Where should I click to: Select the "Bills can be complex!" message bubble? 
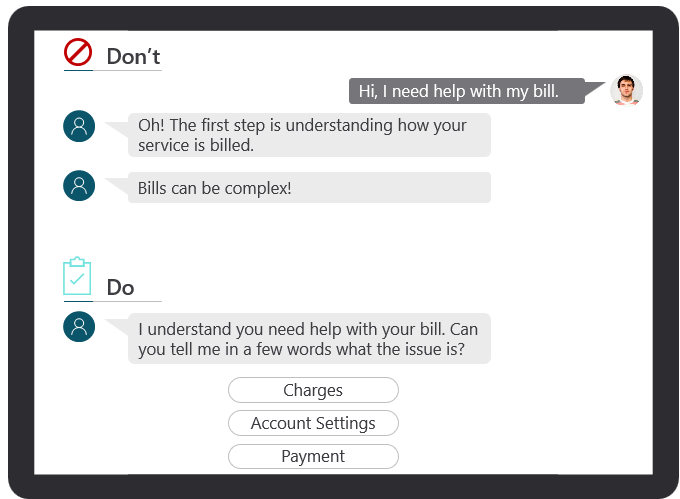310,188
